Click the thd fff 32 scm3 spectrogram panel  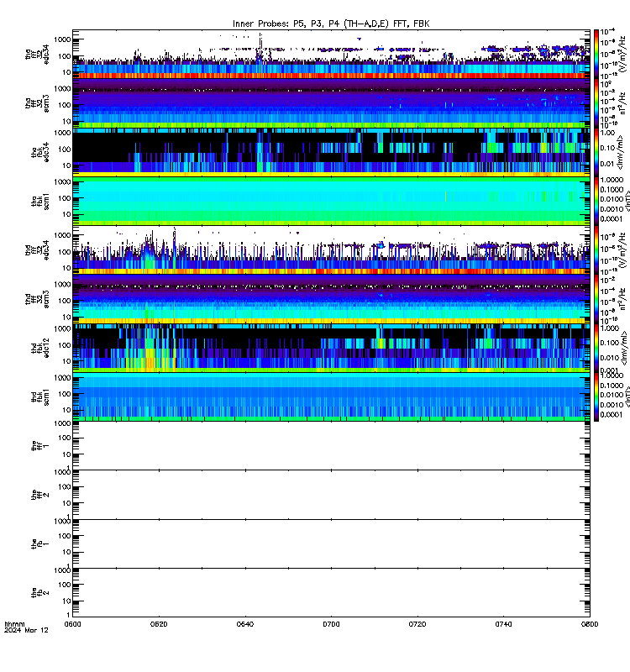(x=331, y=299)
